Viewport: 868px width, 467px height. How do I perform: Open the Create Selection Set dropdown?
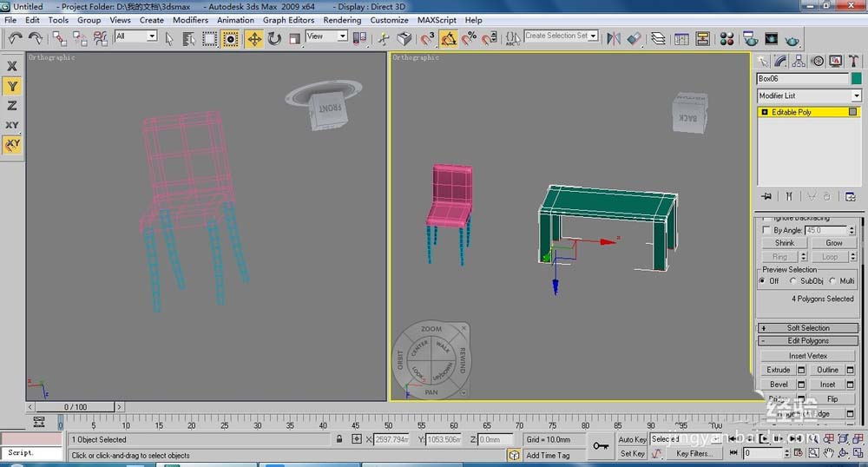561,36
